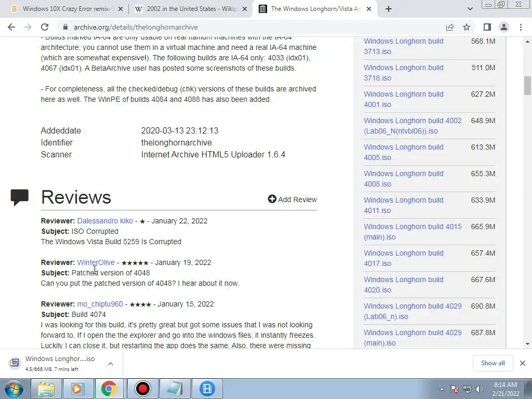Click Show all downloads

coord(493,363)
